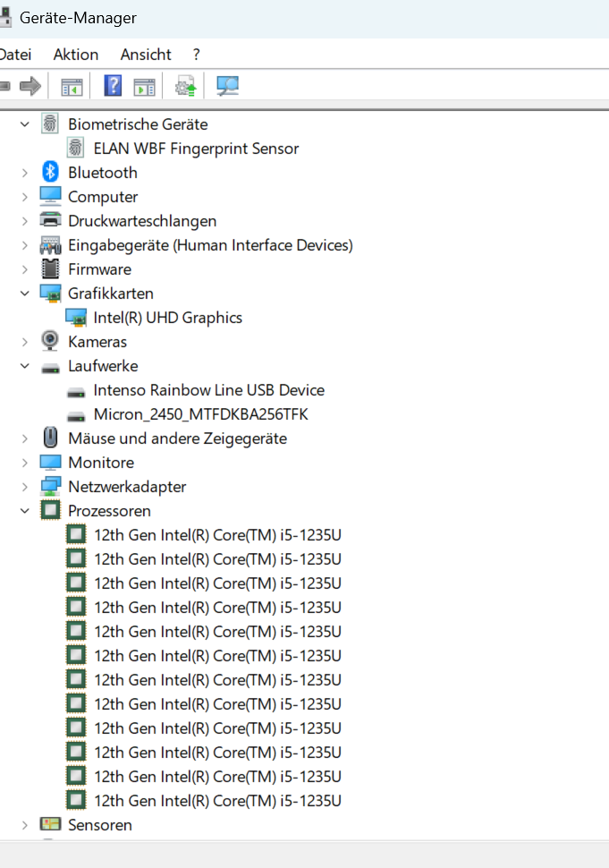Image resolution: width=609 pixels, height=868 pixels.
Task: Expand the Kameras category
Action: pyautogui.click(x=25, y=342)
